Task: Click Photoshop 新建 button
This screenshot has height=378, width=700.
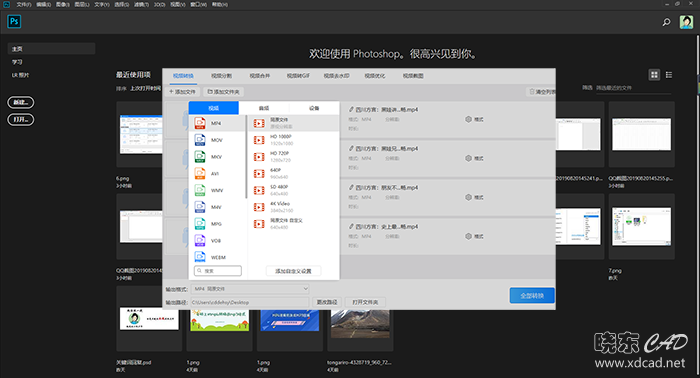Action: click(21, 102)
